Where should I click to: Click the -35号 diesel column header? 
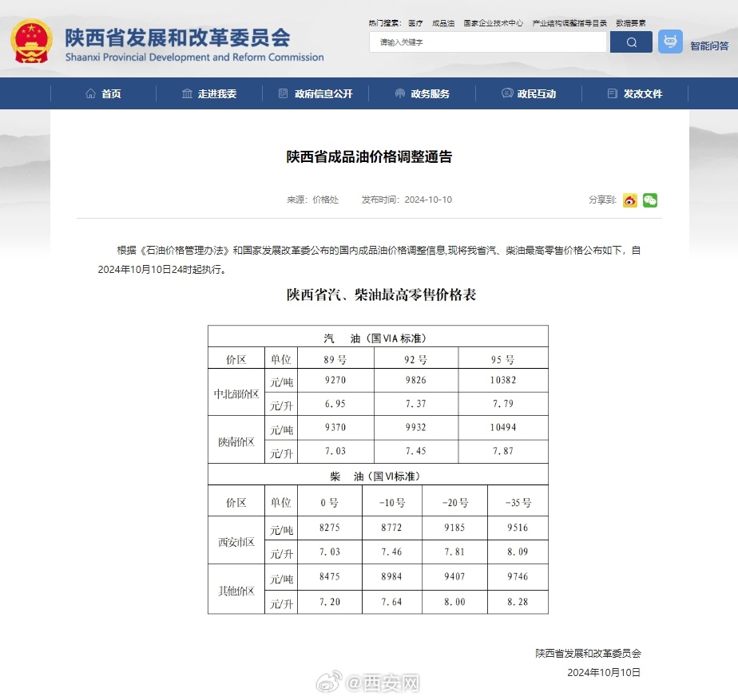tap(518, 502)
